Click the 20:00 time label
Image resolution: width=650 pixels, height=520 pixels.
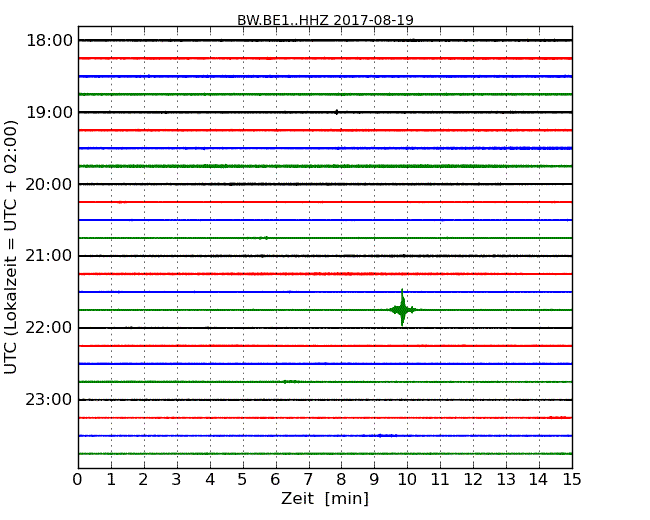point(49,184)
